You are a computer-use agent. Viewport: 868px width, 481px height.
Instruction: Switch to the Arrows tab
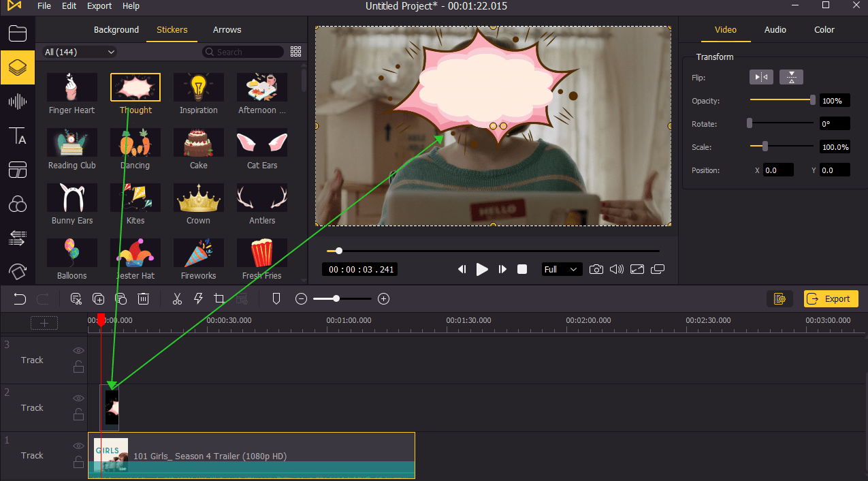(227, 29)
